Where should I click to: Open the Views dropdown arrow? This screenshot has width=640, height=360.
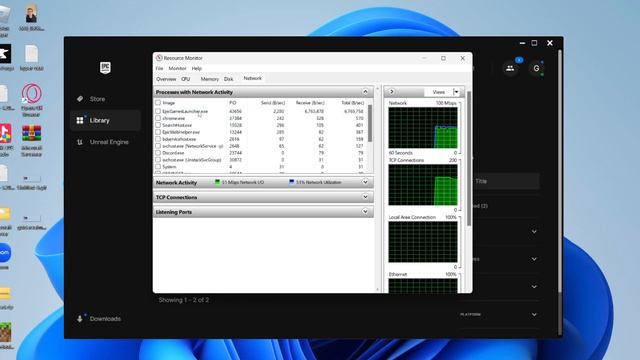pyautogui.click(x=456, y=92)
